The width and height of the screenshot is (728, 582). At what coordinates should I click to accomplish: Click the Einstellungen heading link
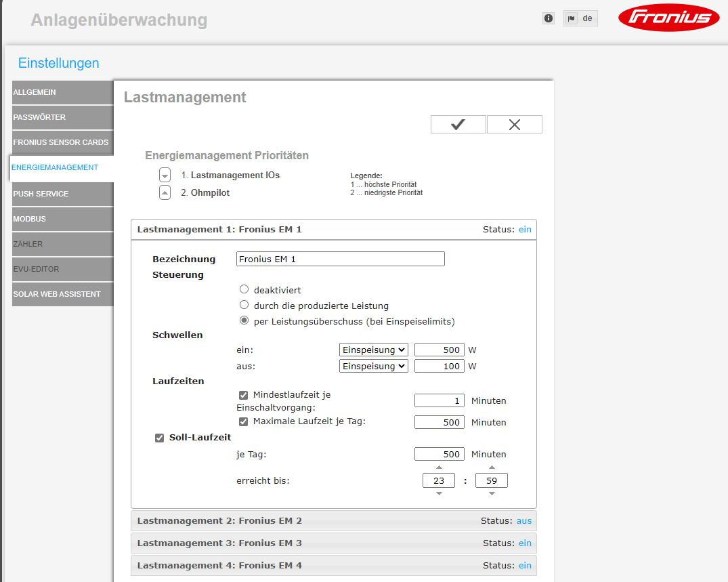[x=58, y=63]
